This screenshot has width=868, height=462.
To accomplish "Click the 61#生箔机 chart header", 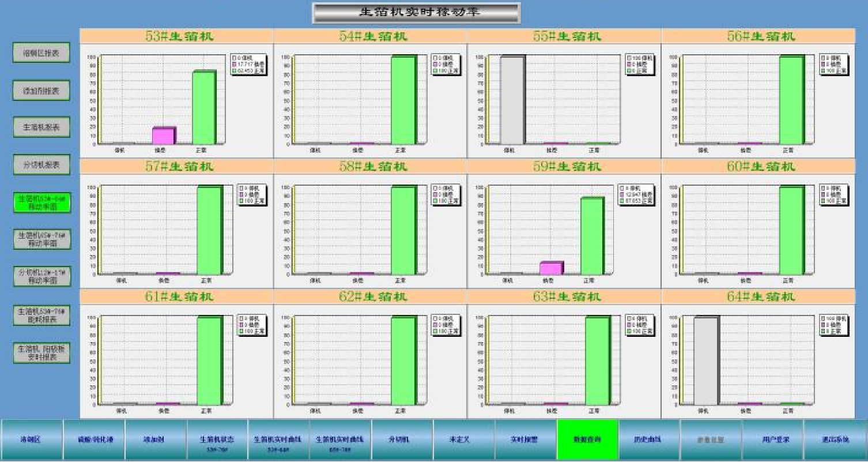I will point(176,296).
